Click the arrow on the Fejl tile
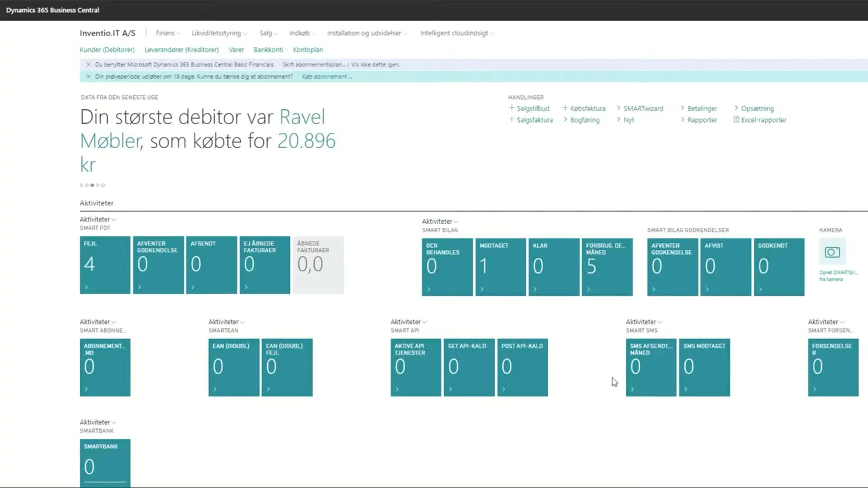Viewport: 868px width, 488px height. point(86,287)
